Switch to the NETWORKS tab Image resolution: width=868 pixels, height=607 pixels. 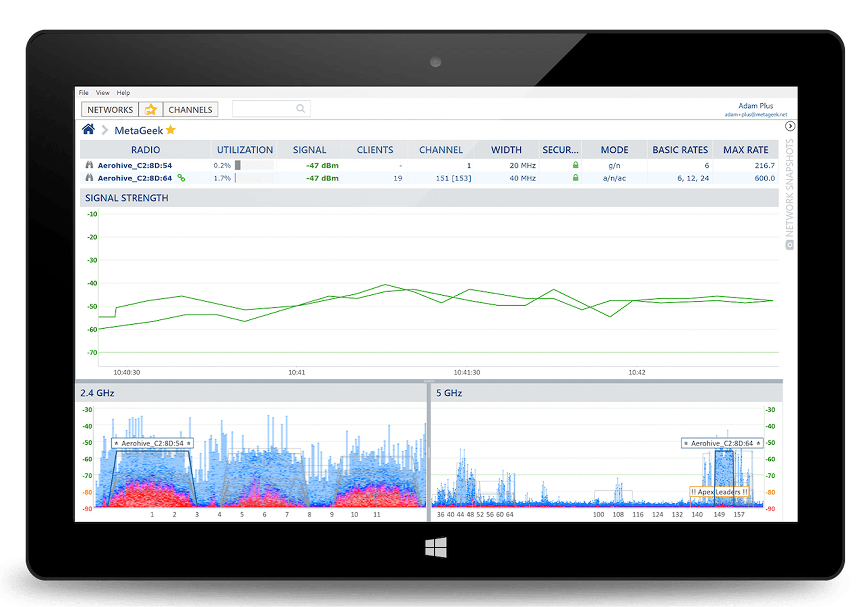coord(110,109)
